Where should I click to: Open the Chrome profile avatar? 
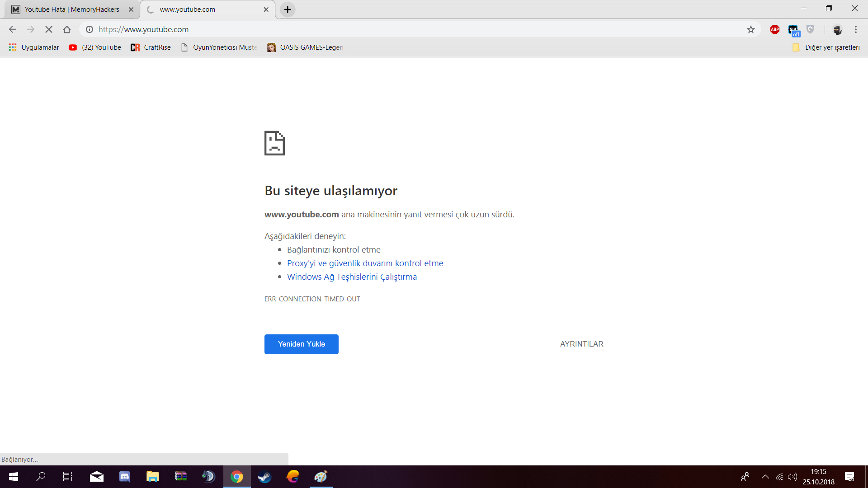click(837, 30)
